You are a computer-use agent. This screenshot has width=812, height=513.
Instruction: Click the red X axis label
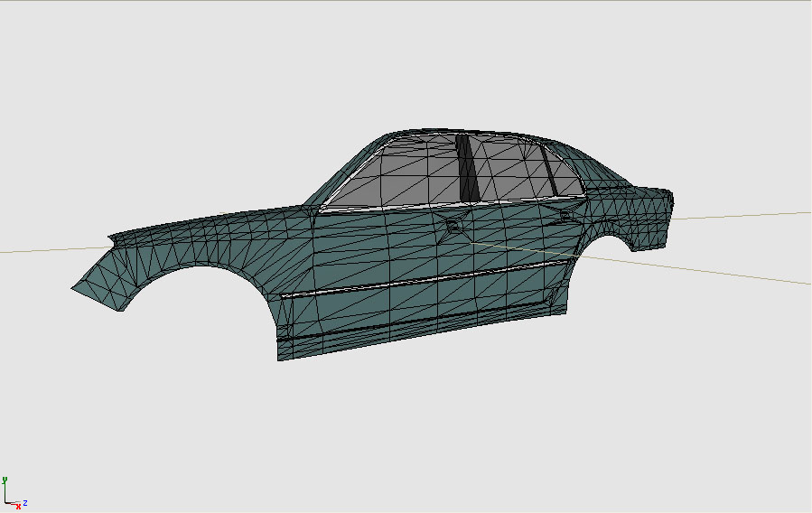click(x=17, y=507)
